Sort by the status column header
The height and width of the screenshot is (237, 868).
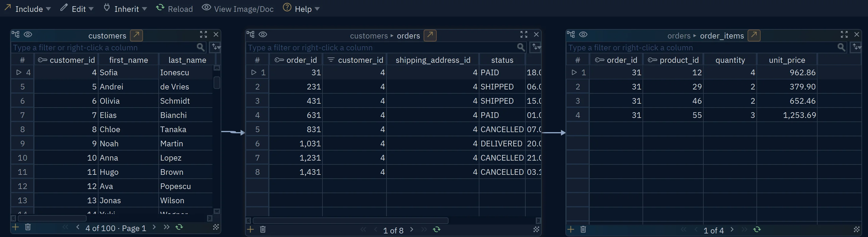click(x=502, y=60)
